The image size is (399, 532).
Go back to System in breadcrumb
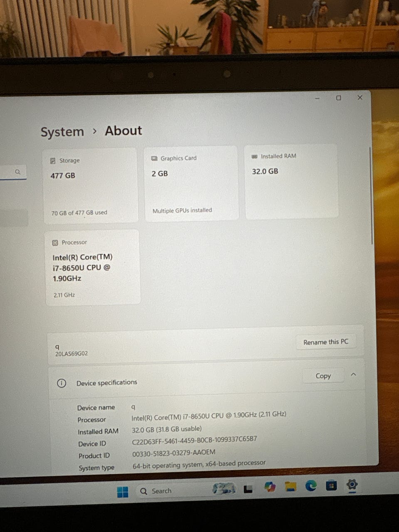point(62,132)
